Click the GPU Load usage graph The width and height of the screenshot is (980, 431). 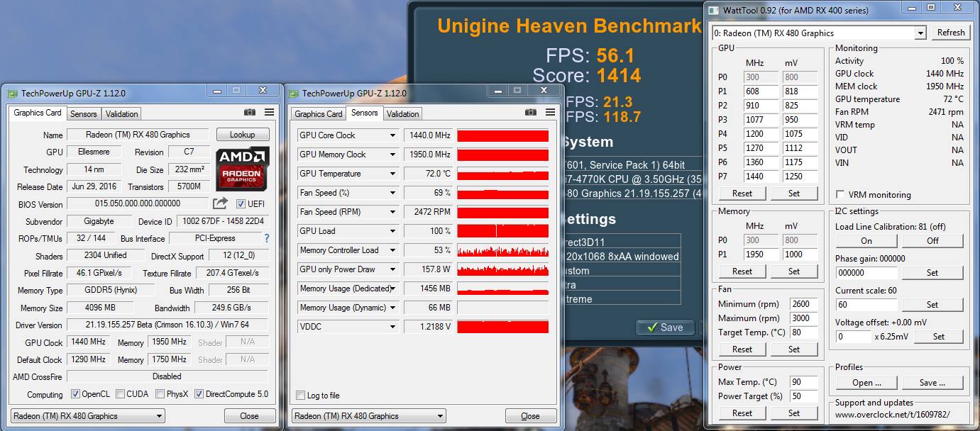pyautogui.click(x=503, y=231)
